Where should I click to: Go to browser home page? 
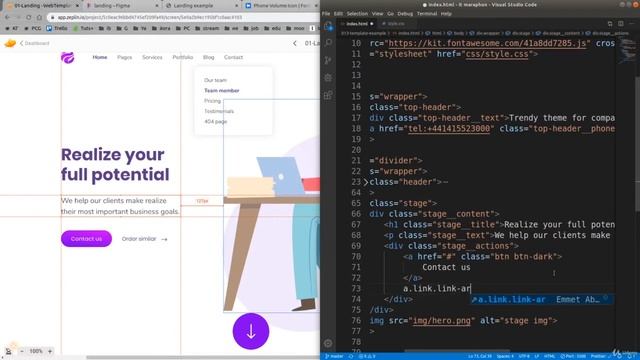[39, 17]
